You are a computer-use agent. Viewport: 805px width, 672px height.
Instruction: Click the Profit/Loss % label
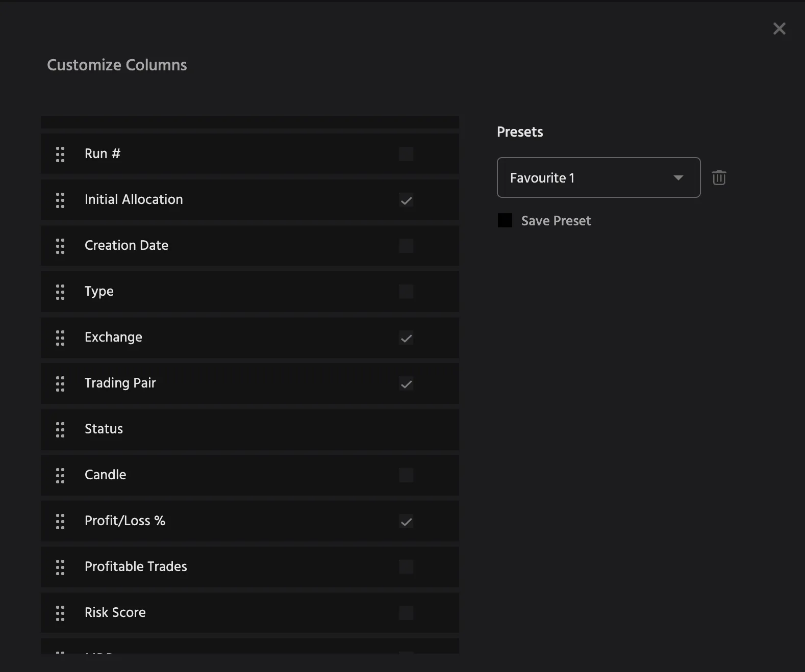[x=125, y=521]
